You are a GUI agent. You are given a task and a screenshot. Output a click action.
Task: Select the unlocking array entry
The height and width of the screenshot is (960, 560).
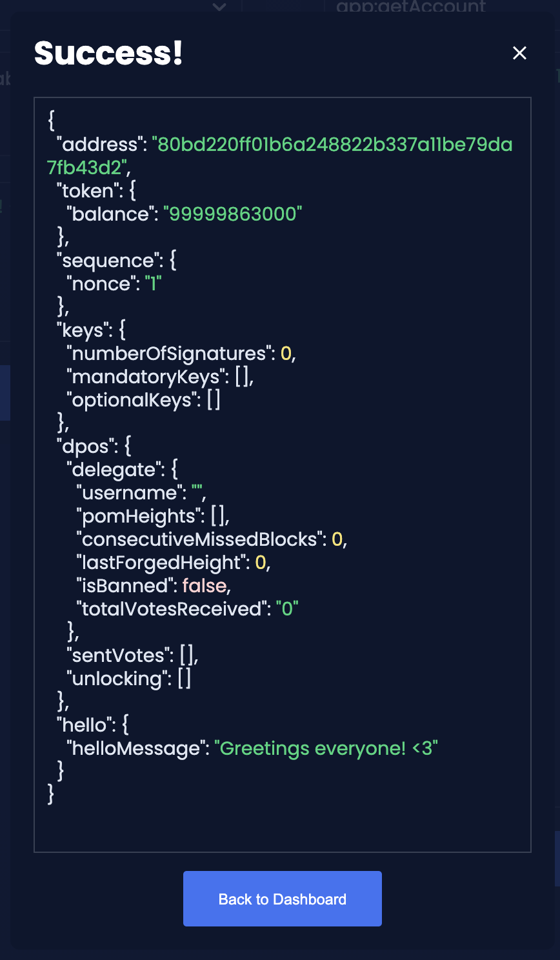click(129, 679)
